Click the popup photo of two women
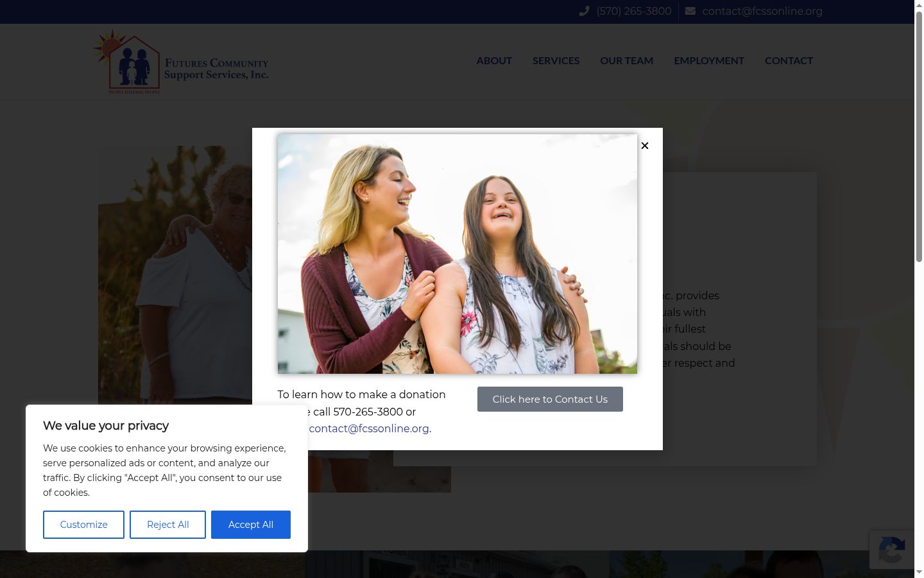924x578 pixels. point(458,254)
